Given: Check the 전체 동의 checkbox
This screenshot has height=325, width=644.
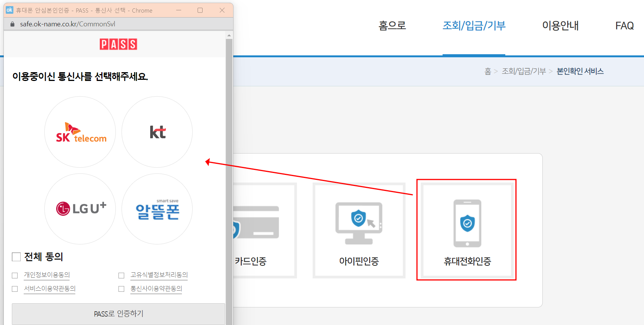Looking at the screenshot, I should pyautogui.click(x=16, y=257).
